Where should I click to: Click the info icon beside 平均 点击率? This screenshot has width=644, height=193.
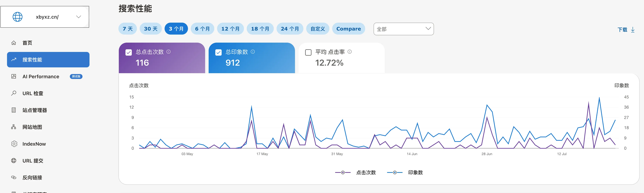coord(350,52)
